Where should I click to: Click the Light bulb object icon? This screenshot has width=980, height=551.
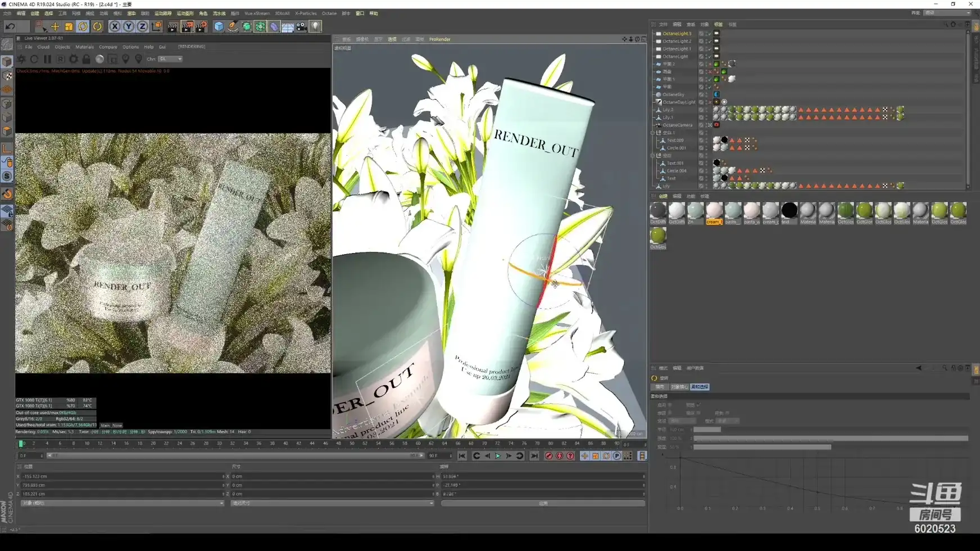pyautogui.click(x=315, y=26)
